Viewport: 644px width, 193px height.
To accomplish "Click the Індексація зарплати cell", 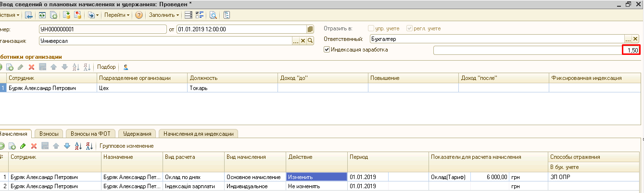I will pyautogui.click(x=194, y=185).
